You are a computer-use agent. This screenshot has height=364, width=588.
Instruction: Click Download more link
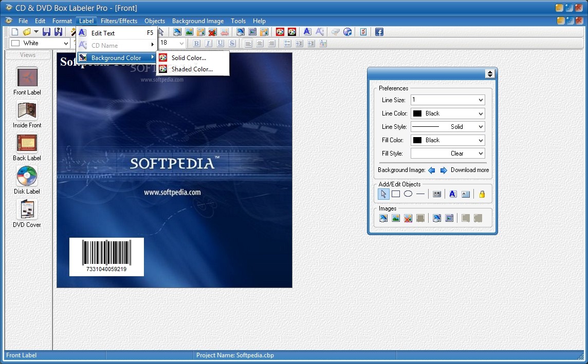470,170
